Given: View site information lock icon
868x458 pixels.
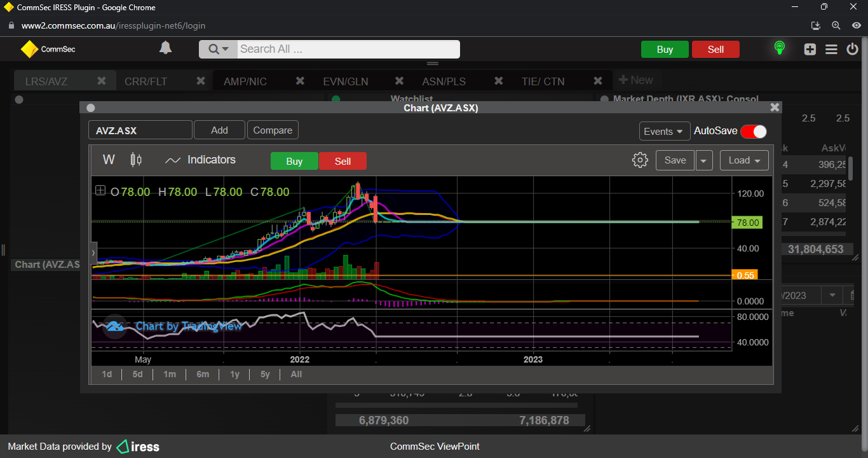Looking at the screenshot, I should click(x=11, y=26).
